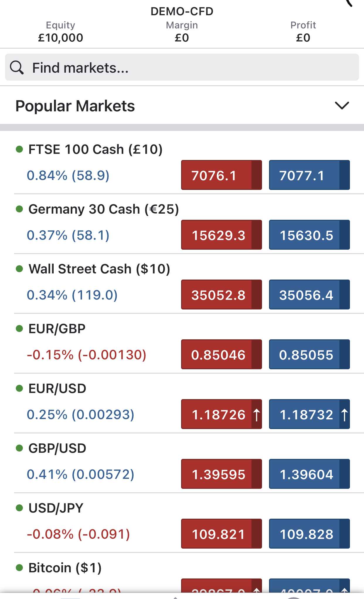364x599 pixels.
Task: Select the Bitcoin ($1) market
Action: (65, 568)
